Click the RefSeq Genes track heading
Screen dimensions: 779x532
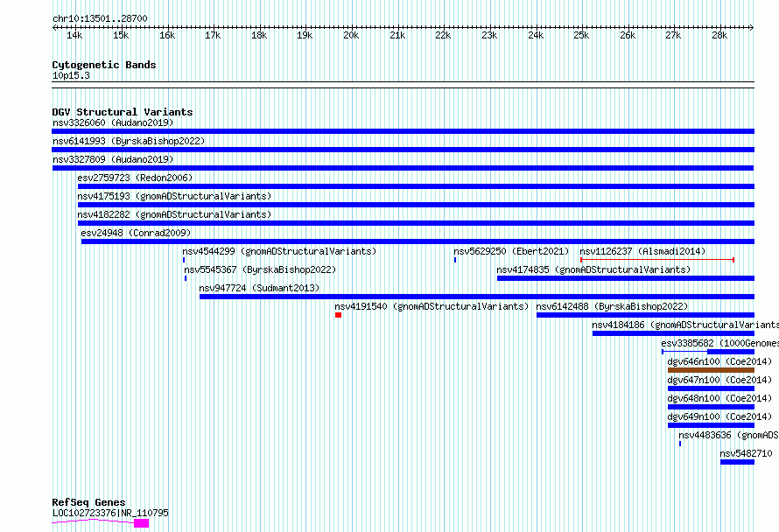(88, 501)
